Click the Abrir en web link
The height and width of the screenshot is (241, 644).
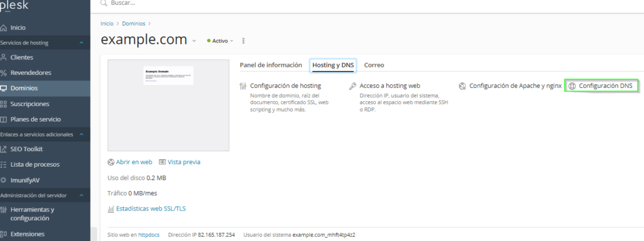click(134, 162)
